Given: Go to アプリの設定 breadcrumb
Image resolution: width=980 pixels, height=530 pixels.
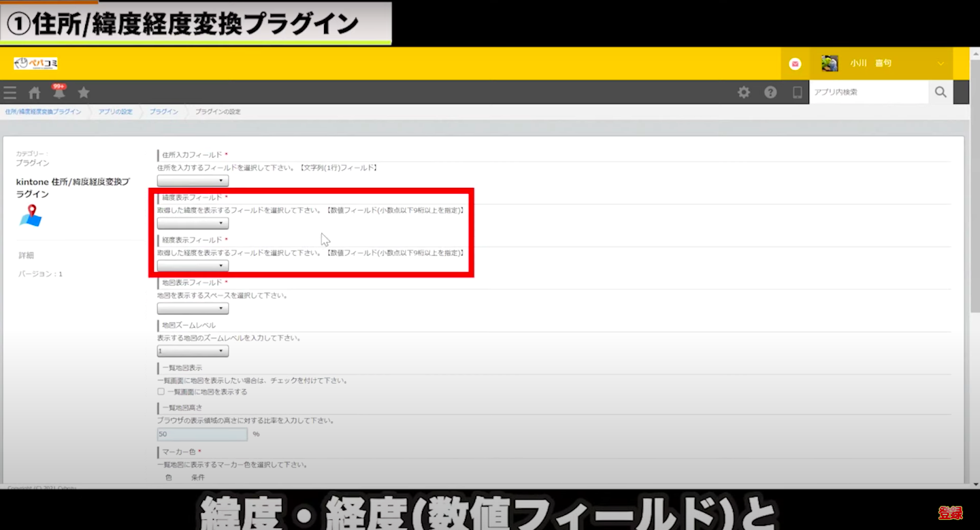Looking at the screenshot, I should tap(115, 112).
